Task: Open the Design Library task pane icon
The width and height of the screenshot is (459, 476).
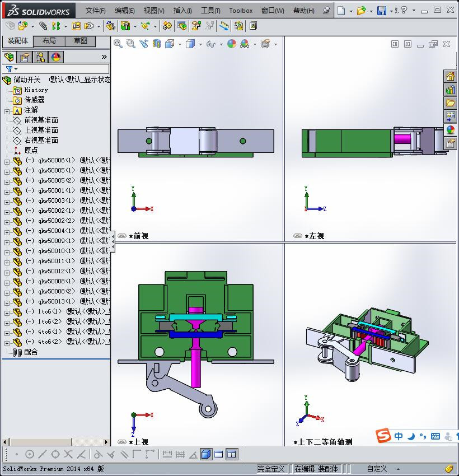Action: coord(450,90)
